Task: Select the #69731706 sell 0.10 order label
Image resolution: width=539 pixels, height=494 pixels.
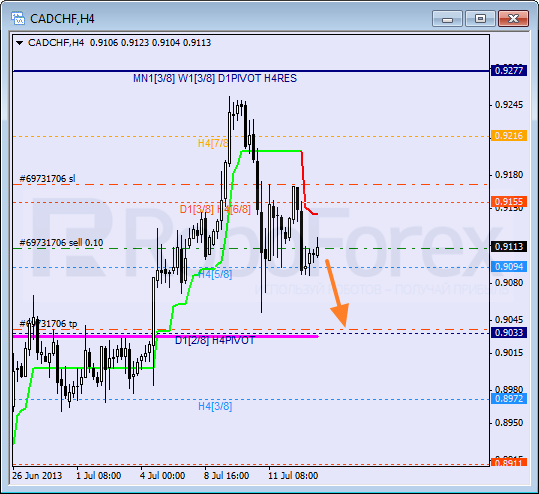Action: point(61,243)
